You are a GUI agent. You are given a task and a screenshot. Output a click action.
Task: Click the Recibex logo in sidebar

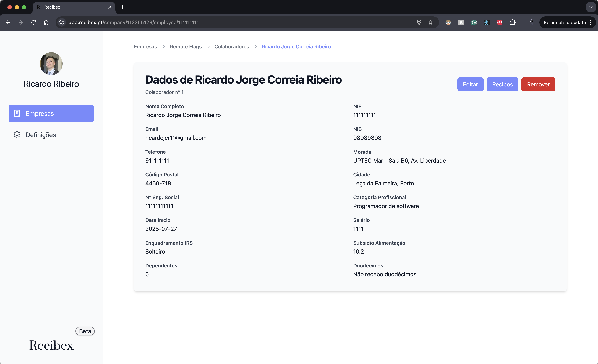pos(51,345)
